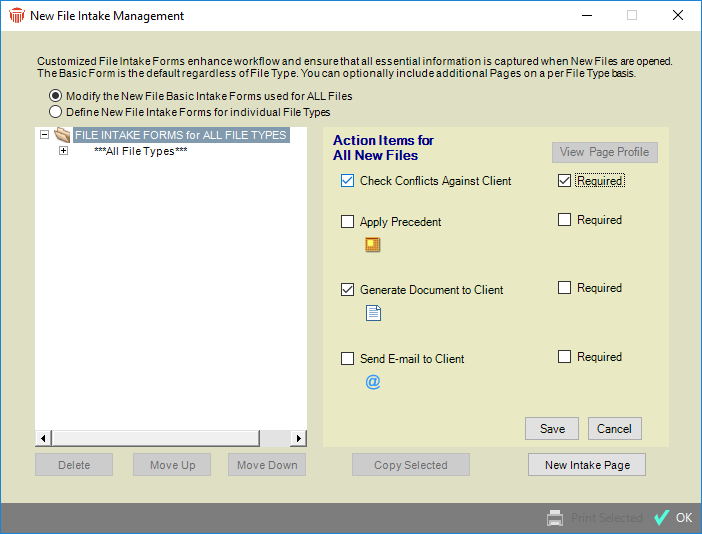Uncheck Check Conflicts Against Client checkbox
This screenshot has height=534, width=702.
click(x=347, y=181)
